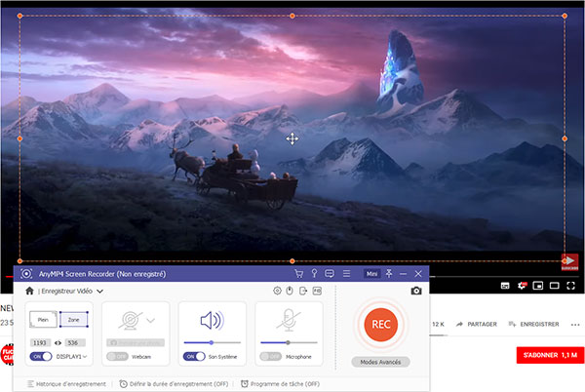Open the hamburger menu in title bar
Image resolution: width=585 pixels, height=392 pixels.
pyautogui.click(x=345, y=274)
